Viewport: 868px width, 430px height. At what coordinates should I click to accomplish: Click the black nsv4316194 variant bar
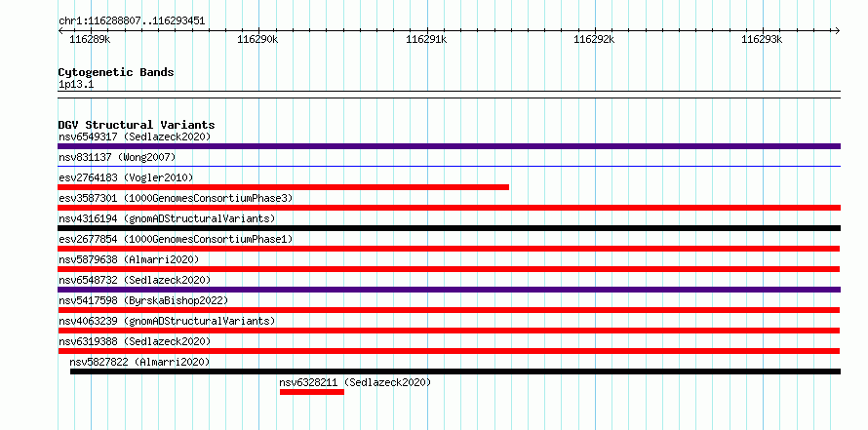449,228
